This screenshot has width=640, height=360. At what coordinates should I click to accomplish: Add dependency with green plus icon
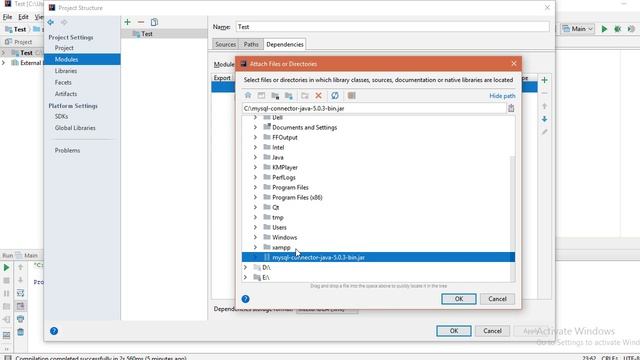tap(544, 80)
